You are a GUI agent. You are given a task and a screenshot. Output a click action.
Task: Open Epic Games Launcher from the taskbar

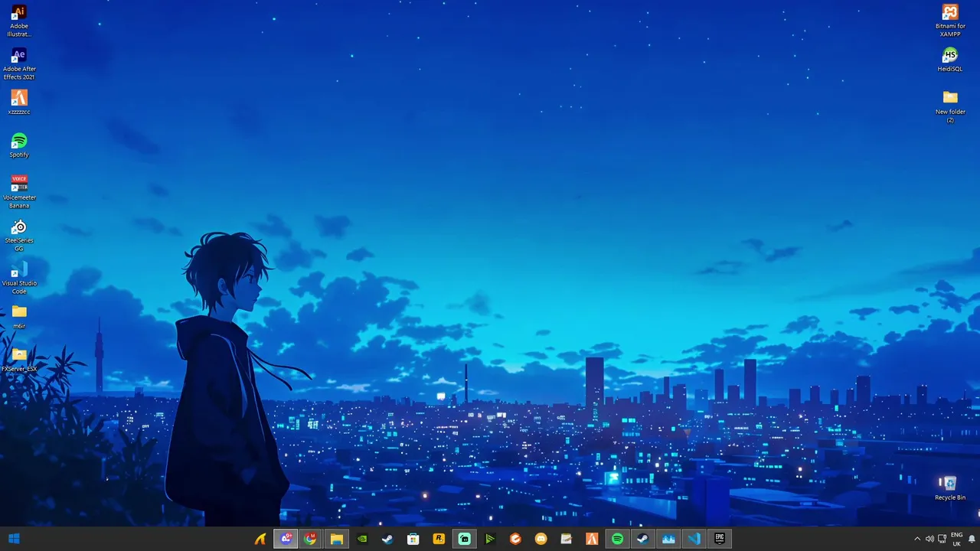[x=720, y=539]
